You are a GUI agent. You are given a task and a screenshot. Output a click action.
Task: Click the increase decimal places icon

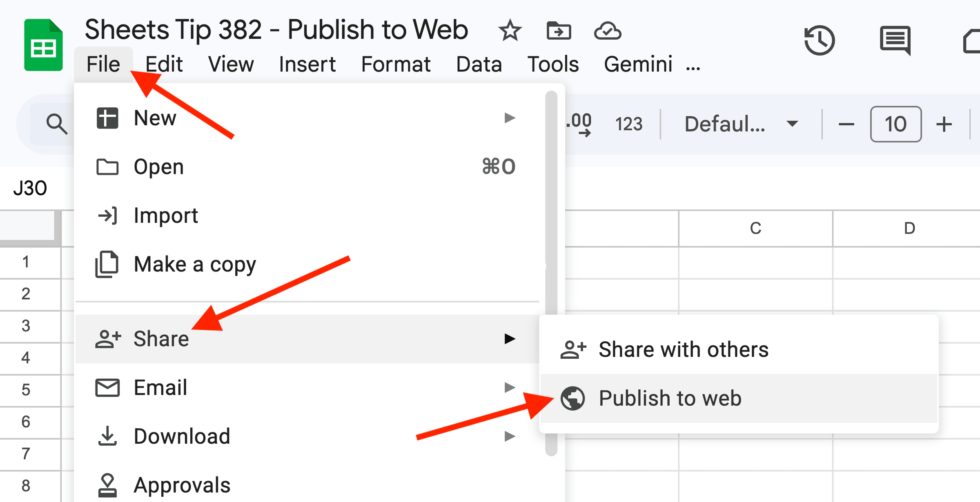[x=580, y=124]
